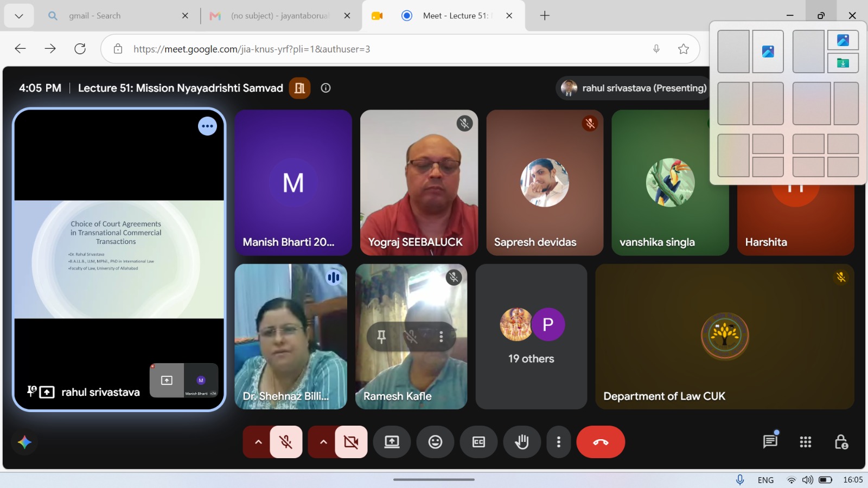Expand audio settings arrow beside microphone
The width and height of the screenshot is (868, 488).
coord(258,442)
